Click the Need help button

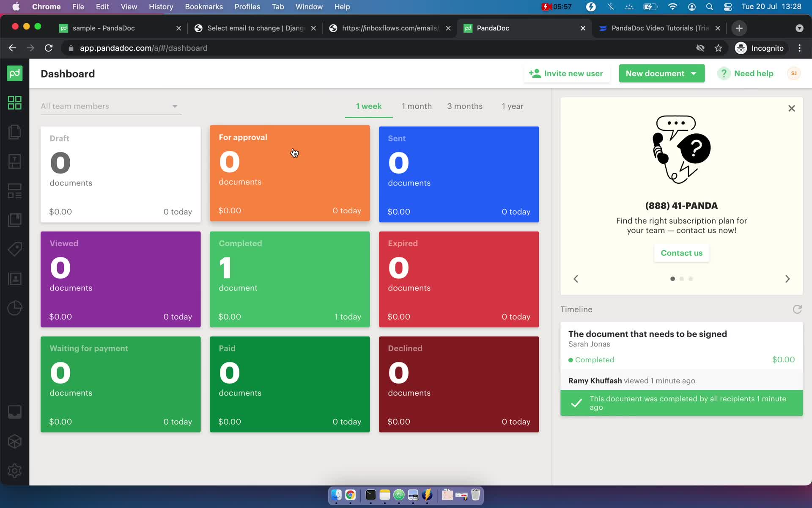748,73
